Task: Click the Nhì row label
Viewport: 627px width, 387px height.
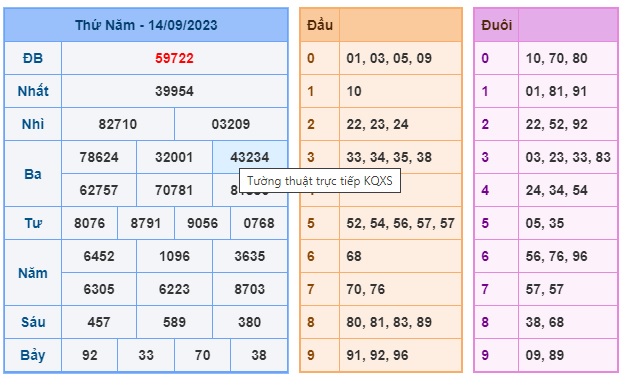Action: pos(33,124)
